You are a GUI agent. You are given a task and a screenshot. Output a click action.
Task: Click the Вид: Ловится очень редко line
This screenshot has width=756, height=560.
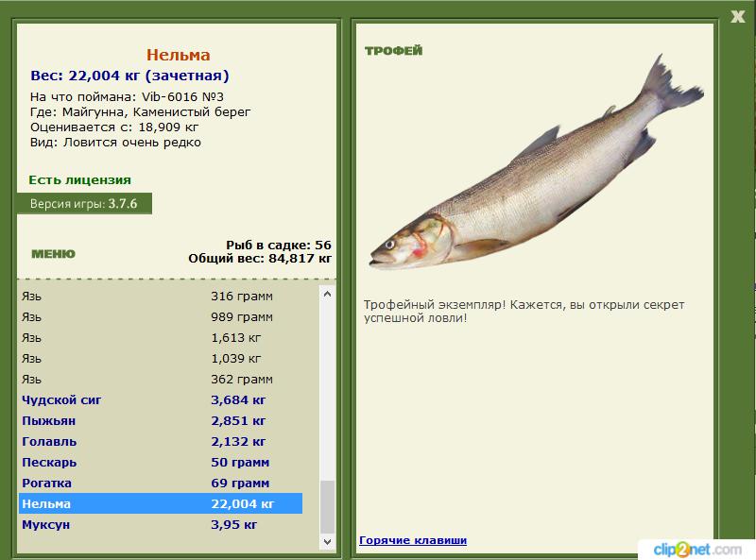(x=115, y=143)
